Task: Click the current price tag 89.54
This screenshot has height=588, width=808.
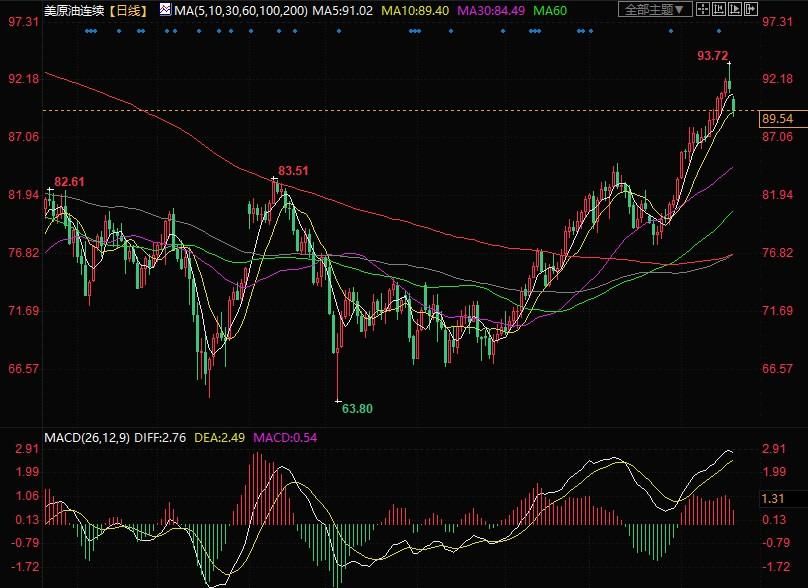Action: click(x=779, y=119)
